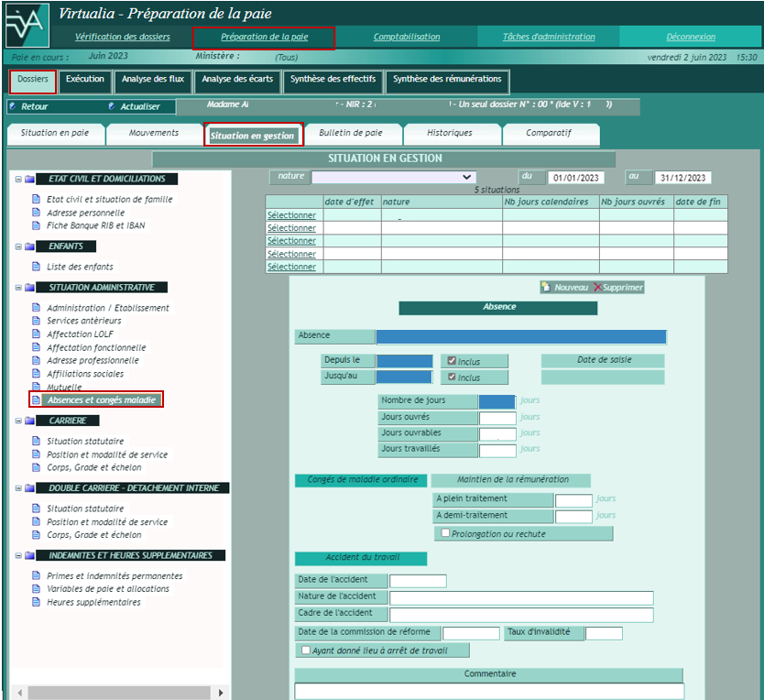Image resolution: width=764 pixels, height=700 pixels.
Task: Open the Comptabilisation menu
Action: coord(406,38)
